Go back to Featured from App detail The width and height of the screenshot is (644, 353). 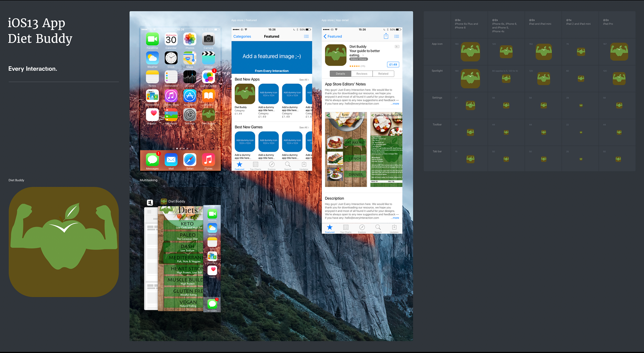click(x=333, y=37)
